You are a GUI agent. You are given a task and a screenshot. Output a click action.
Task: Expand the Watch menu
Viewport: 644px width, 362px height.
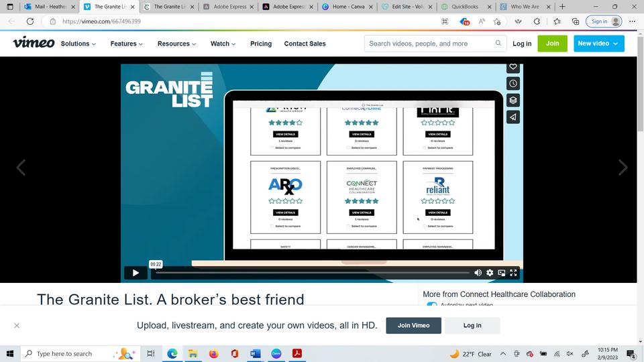pos(223,44)
